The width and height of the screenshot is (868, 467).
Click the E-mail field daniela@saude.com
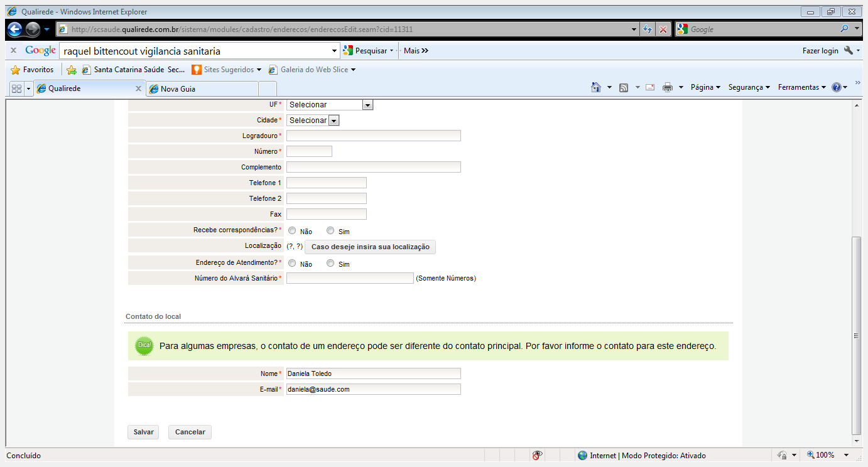coord(374,389)
